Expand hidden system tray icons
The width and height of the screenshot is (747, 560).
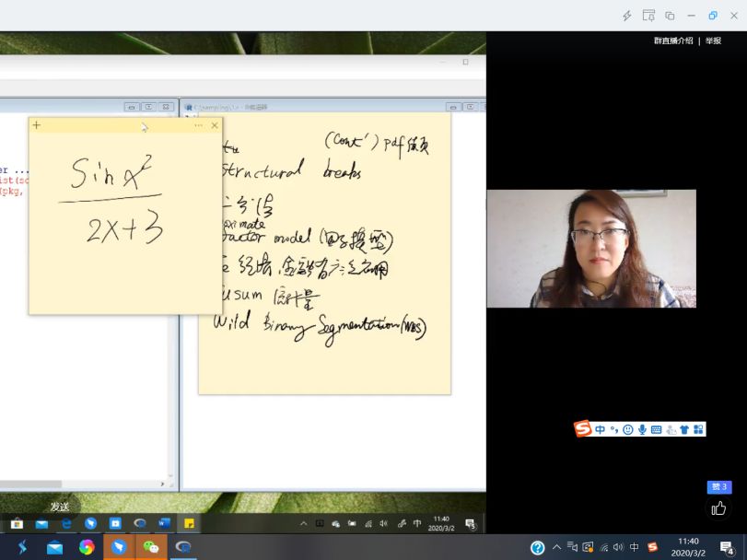pyautogui.click(x=556, y=547)
